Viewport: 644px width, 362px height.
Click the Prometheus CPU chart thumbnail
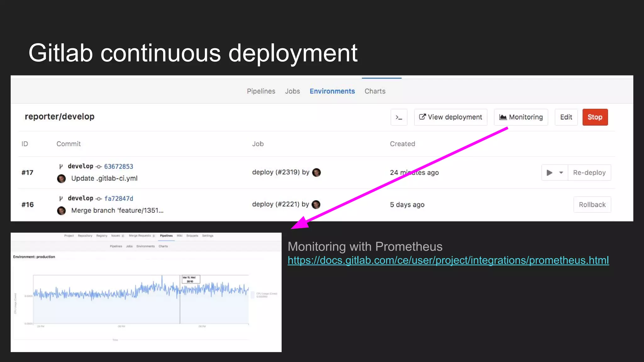146,292
